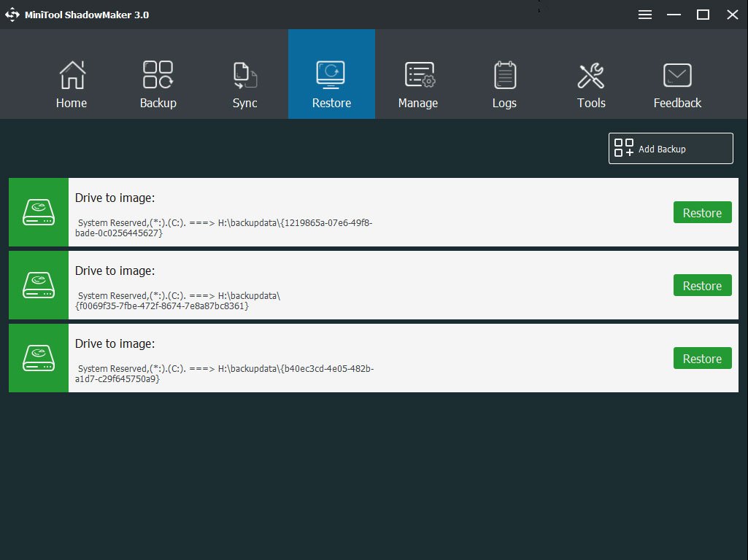
Task: Click the MiniTool ShadowMaker 3.0 title
Action: 87,15
